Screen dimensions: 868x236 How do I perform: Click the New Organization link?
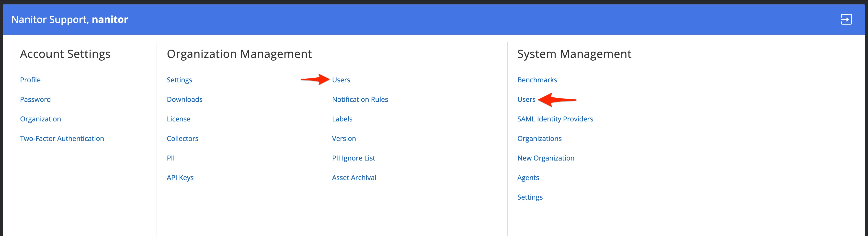click(546, 158)
